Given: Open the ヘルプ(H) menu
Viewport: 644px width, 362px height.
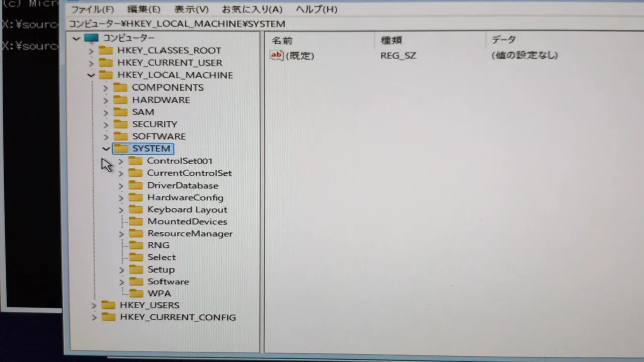Looking at the screenshot, I should pos(316,9).
